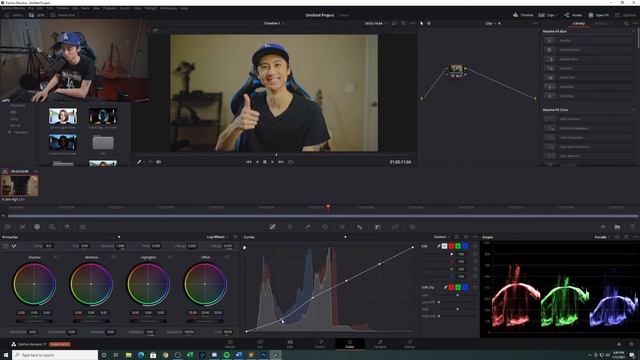640x360 pixels.
Task: Select the pointer tool in node editor
Action: coord(422,24)
